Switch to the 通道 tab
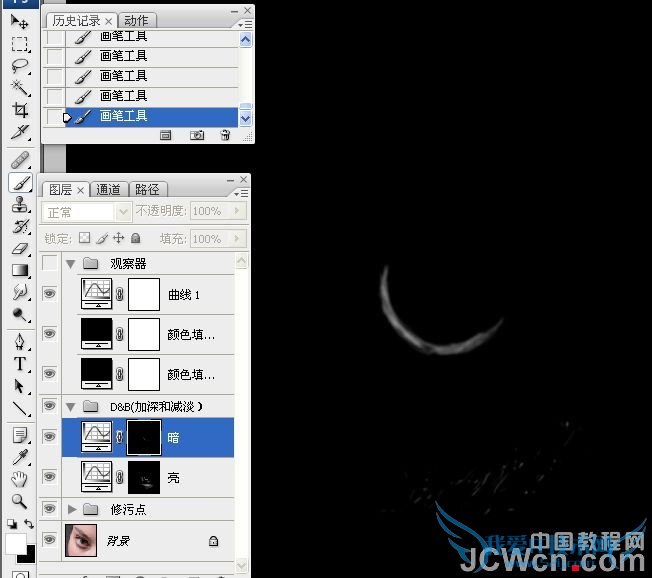Screen dimensions: 652x578 (109, 190)
